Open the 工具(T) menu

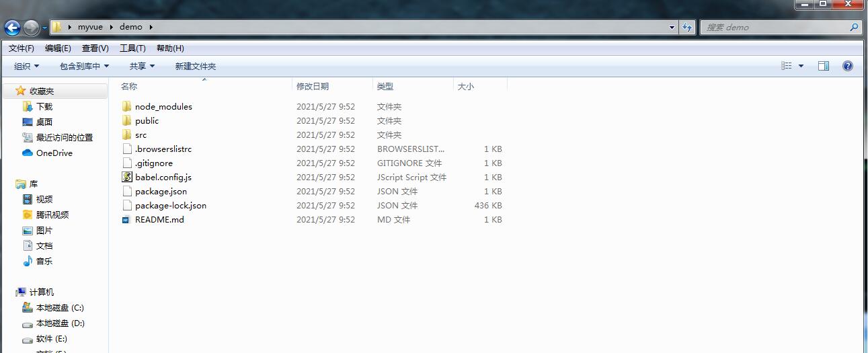[132, 48]
